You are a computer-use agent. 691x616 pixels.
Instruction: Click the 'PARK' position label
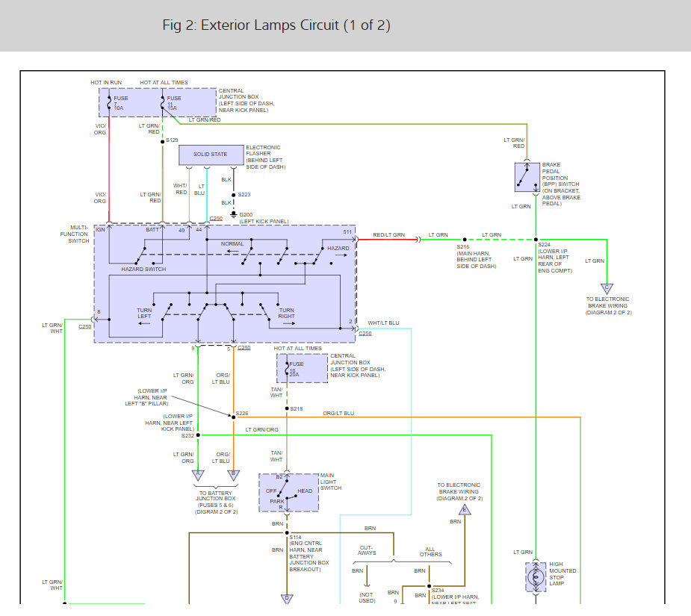click(276, 502)
